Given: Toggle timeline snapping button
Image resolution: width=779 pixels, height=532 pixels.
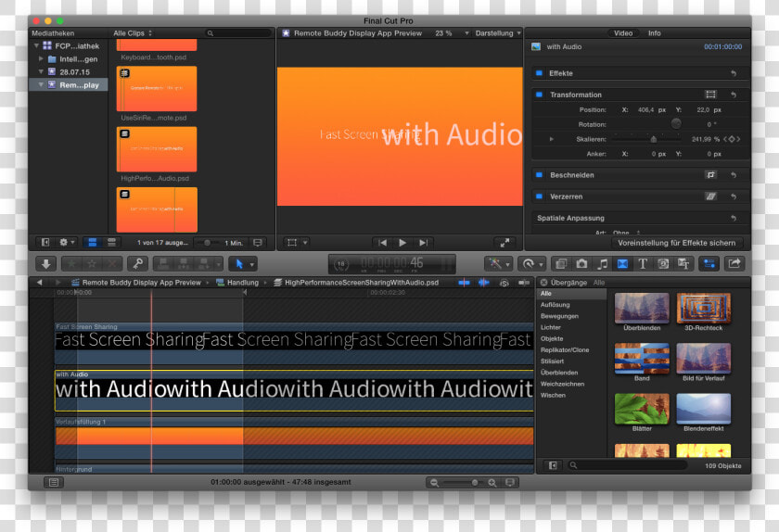Looking at the screenshot, I should [524, 282].
